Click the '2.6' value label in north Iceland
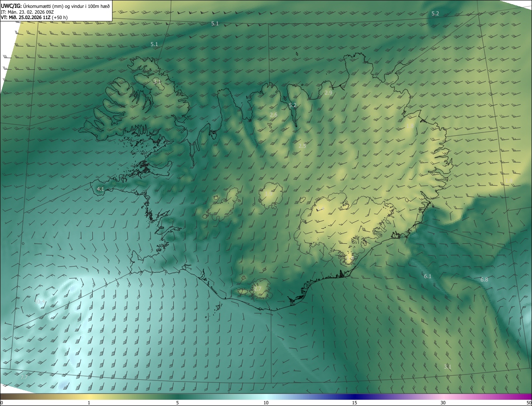This screenshot has width=532, height=406. [x=273, y=115]
